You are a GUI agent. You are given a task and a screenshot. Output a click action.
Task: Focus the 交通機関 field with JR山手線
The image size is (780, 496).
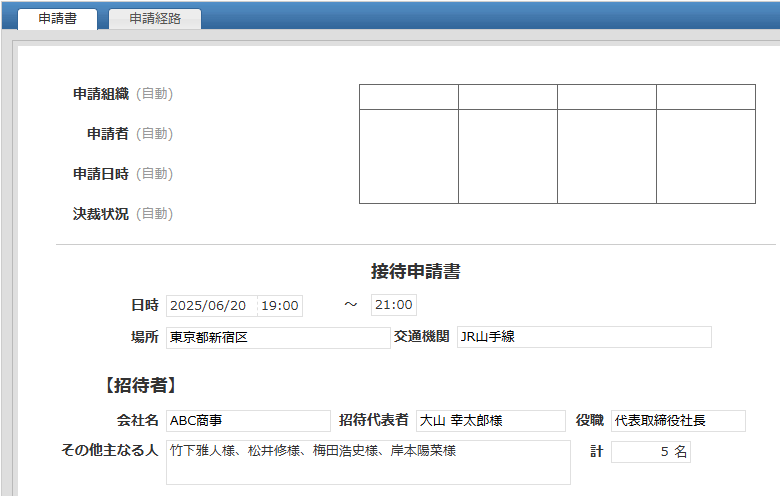[x=583, y=337]
